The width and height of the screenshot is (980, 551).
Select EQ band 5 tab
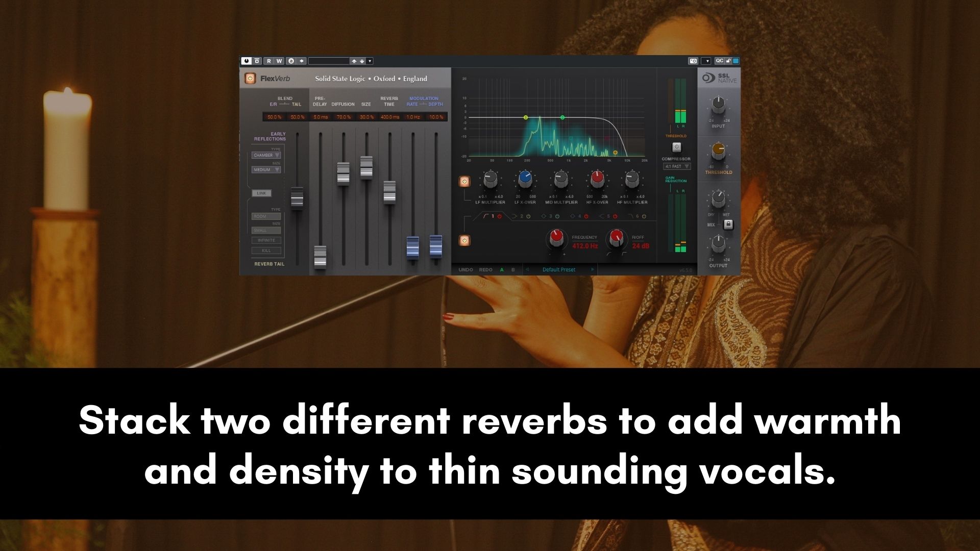[608, 216]
